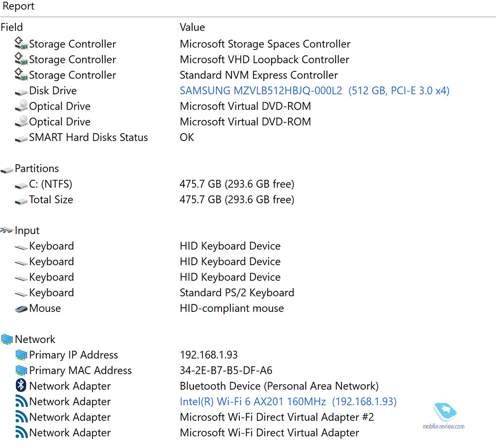496x448 pixels.
Task: Click the NVM Express Controller row icon
Action: pos(21,74)
